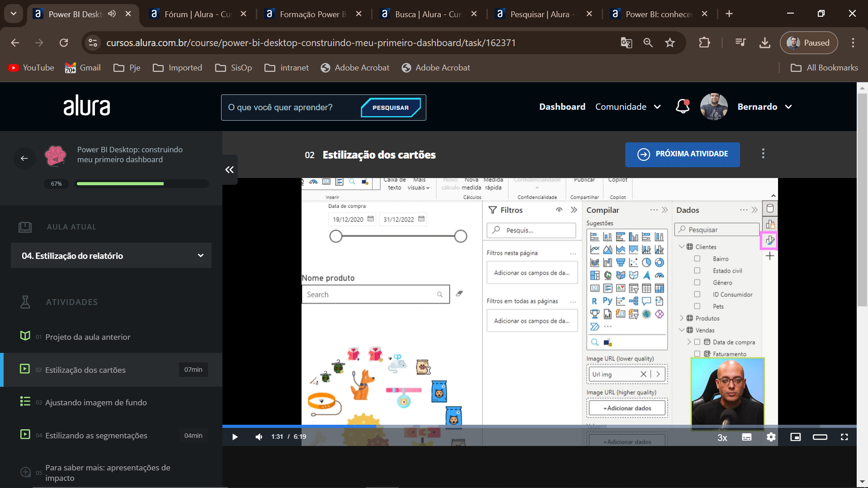This screenshot has height=488, width=868.
Task: Expand the Produtos section in Dados panel
Action: [x=682, y=318]
